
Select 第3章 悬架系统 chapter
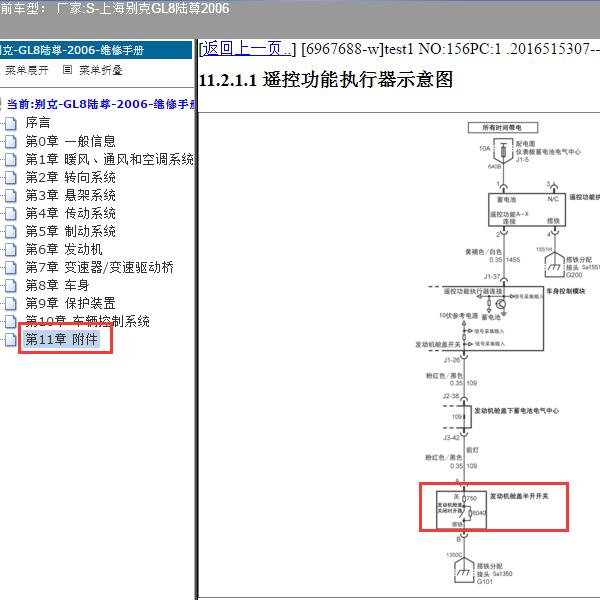click(70, 195)
